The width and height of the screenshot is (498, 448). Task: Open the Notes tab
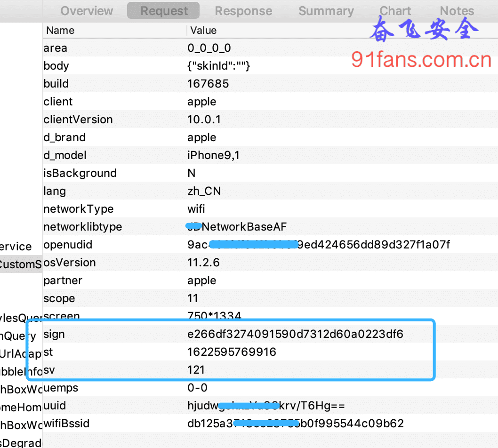tap(457, 11)
